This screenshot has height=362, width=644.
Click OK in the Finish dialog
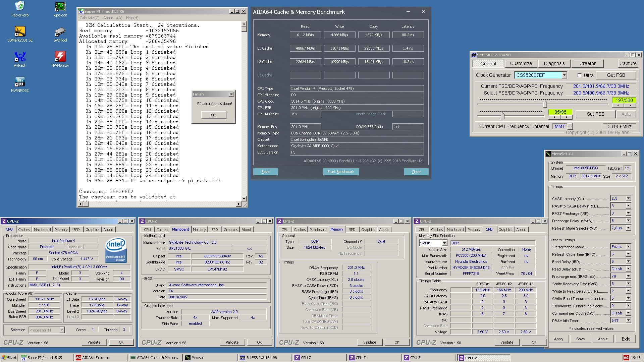(213, 115)
